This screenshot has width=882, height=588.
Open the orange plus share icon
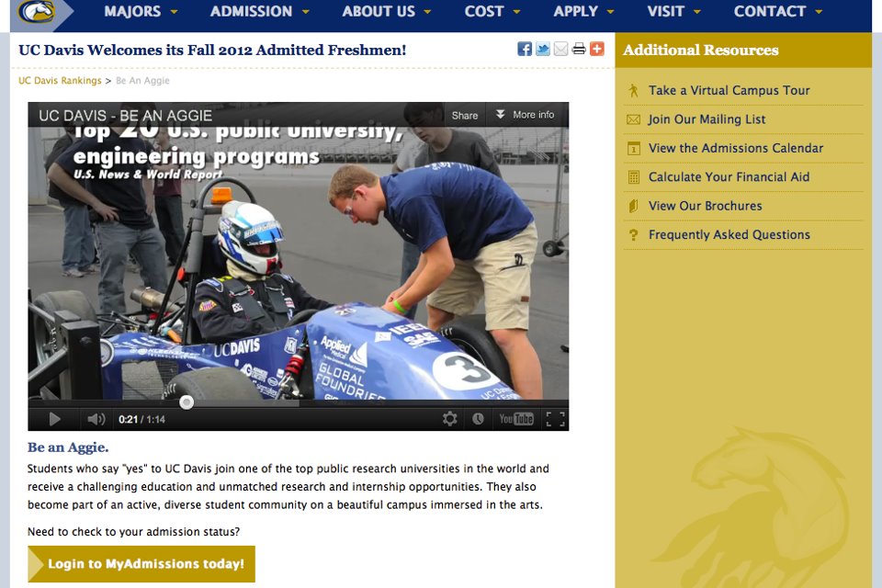tap(597, 49)
